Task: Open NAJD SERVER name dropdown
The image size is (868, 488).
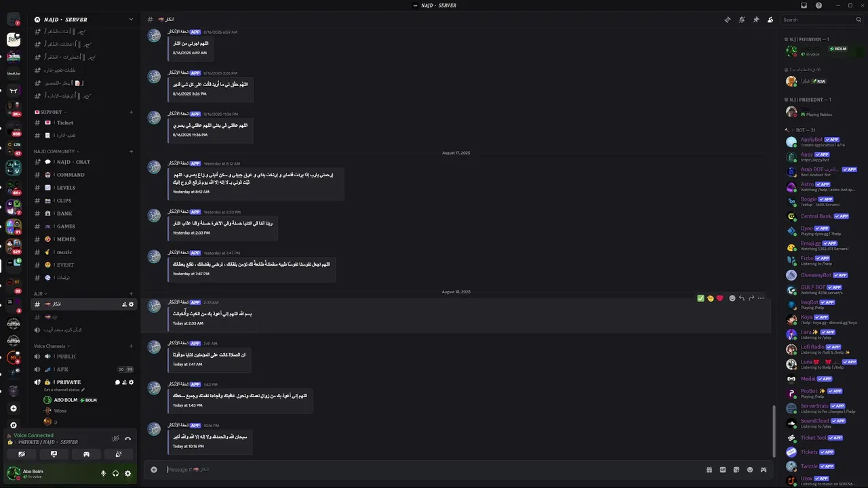Action: coord(84,20)
